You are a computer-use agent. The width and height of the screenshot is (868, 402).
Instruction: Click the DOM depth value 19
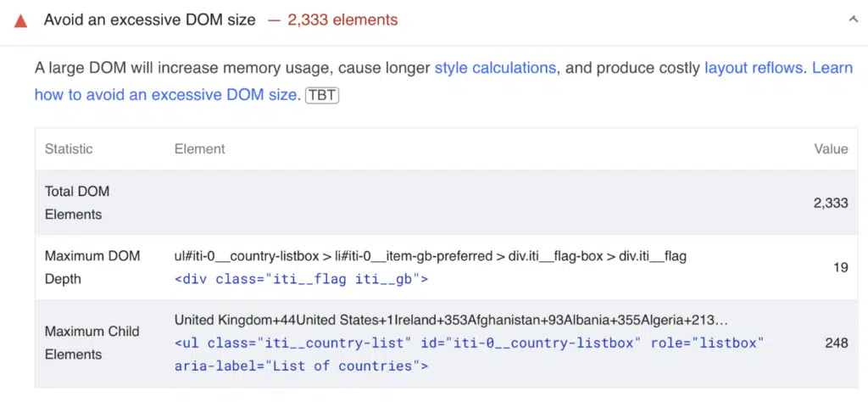point(840,267)
